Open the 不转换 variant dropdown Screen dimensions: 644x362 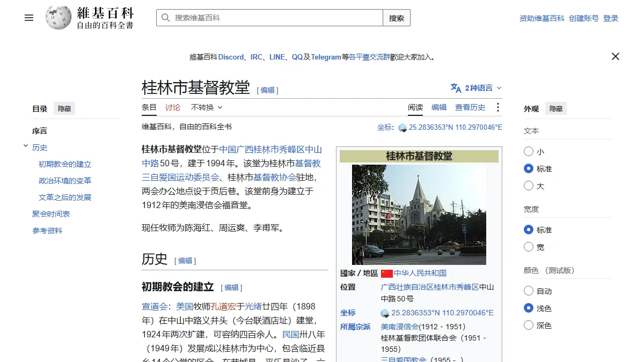coord(207,107)
